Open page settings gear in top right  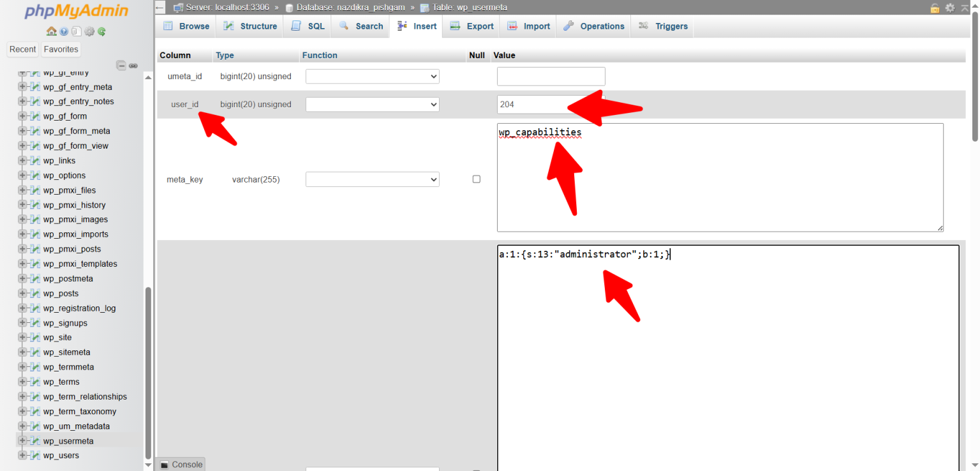point(950,7)
